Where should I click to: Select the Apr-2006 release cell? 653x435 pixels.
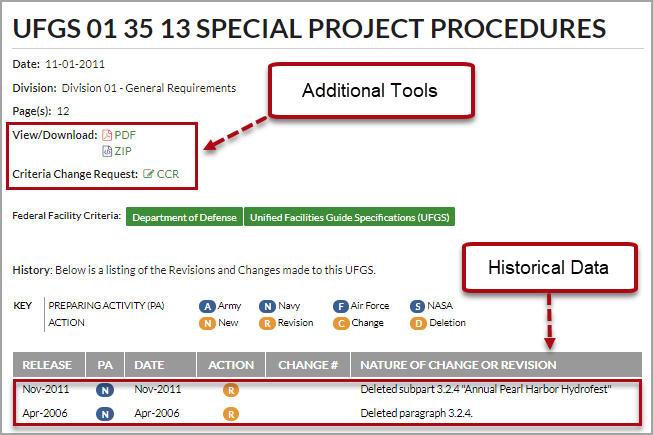45,413
